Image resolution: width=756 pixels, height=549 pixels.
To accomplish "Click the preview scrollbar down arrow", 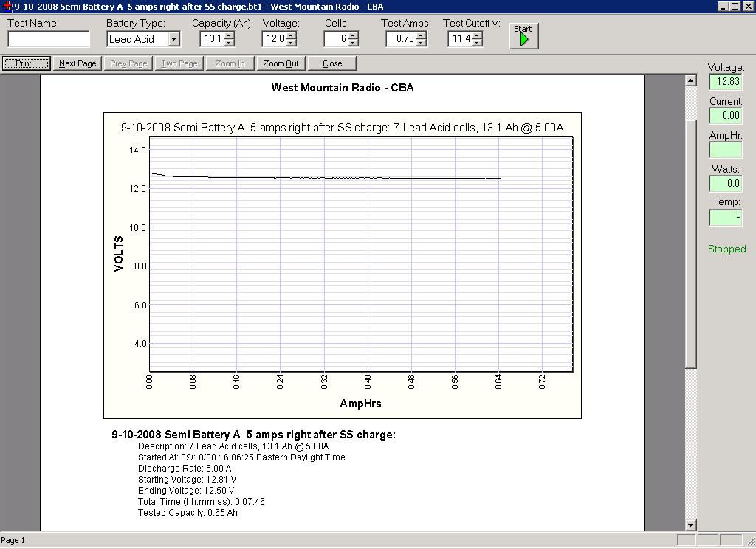I will tap(691, 525).
